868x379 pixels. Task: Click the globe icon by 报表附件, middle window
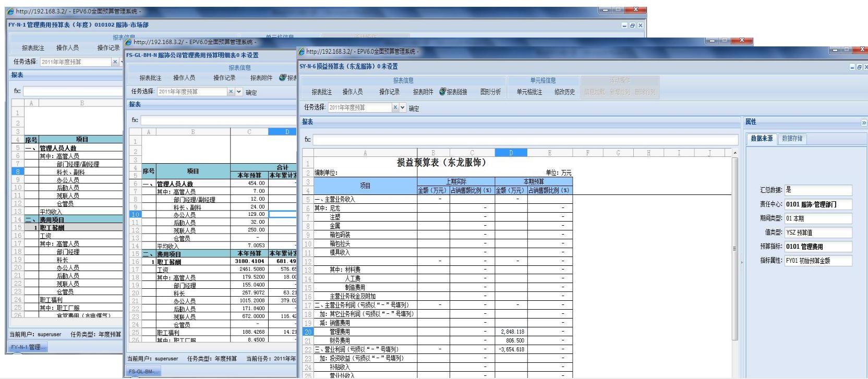pos(283,78)
